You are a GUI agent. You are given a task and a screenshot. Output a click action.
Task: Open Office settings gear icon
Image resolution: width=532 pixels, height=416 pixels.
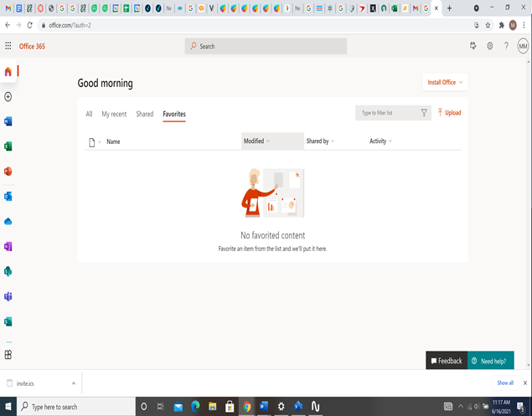pyautogui.click(x=489, y=46)
